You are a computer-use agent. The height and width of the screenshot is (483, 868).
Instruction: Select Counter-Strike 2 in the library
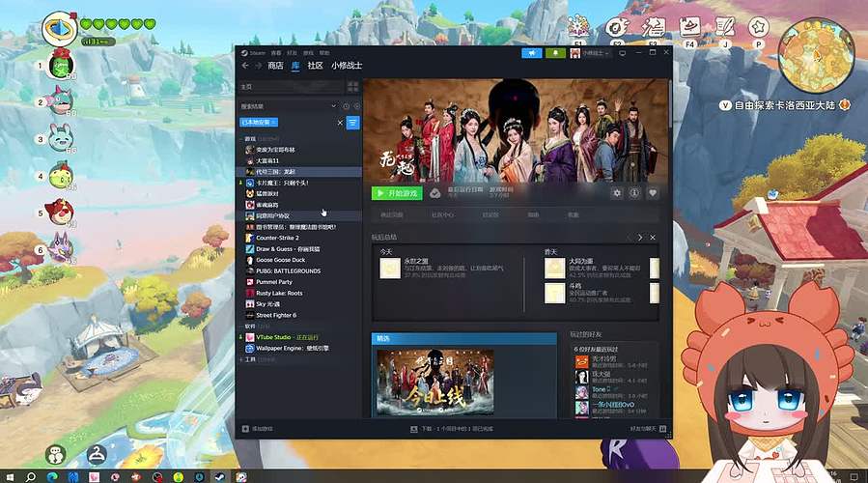coord(299,238)
